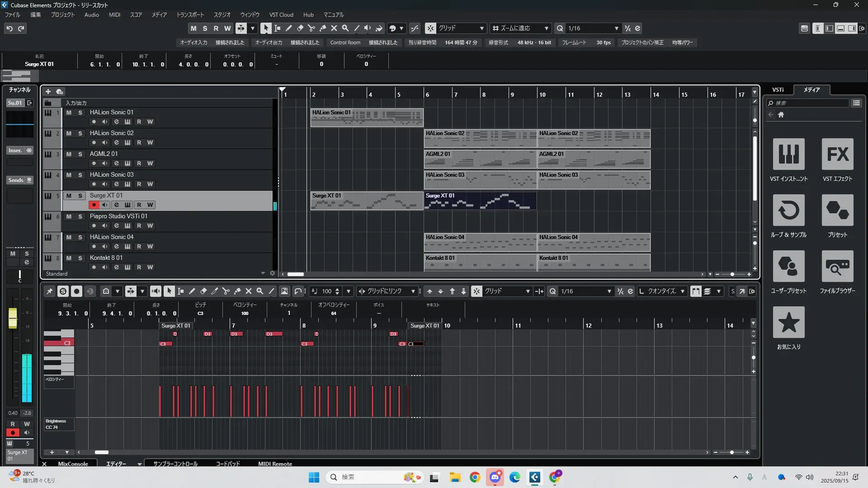868x488 pixels.
Task: Mute the HALion Sonic 01 track
Action: (69, 113)
